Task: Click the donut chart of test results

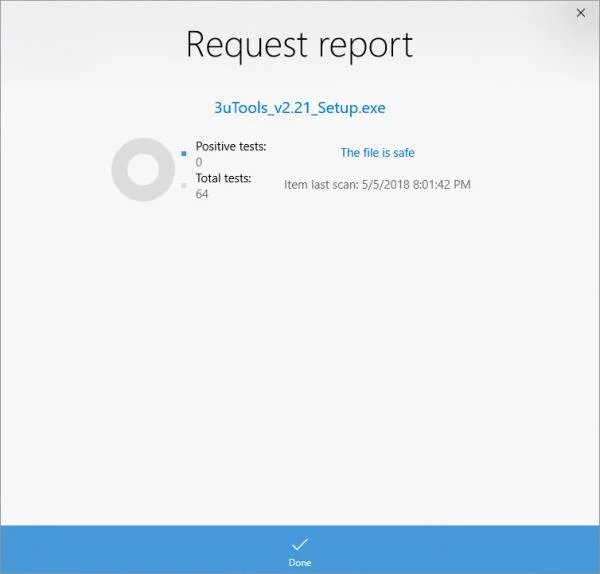Action: tap(143, 170)
